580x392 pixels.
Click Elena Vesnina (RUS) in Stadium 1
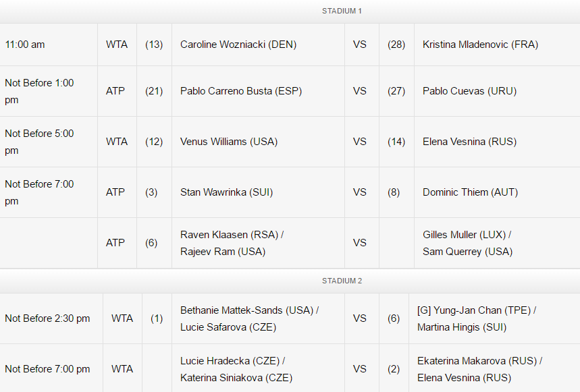[x=469, y=142]
